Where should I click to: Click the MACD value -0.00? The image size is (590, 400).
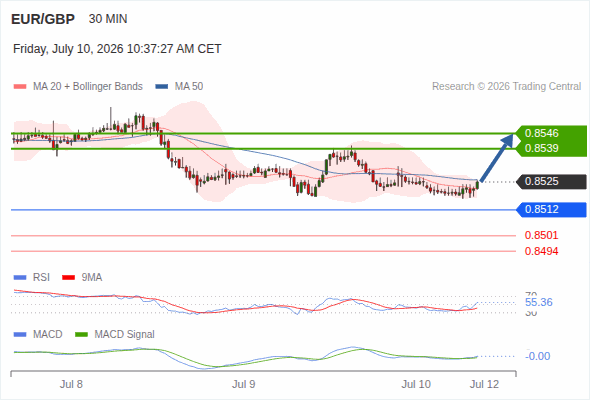pyautogui.click(x=537, y=356)
